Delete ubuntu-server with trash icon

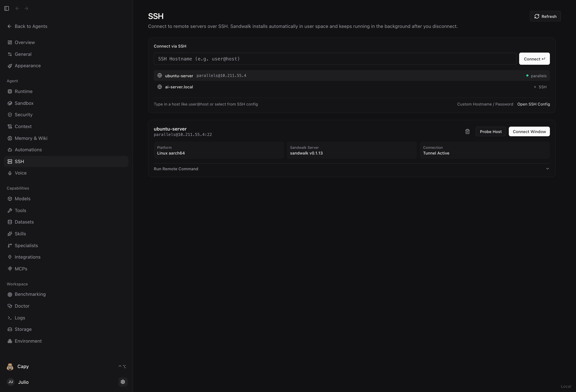click(467, 131)
